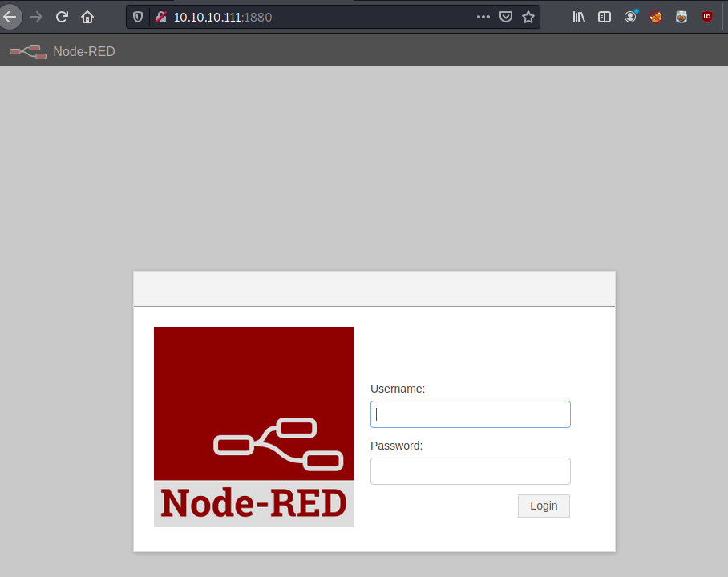This screenshot has width=728, height=577.
Task: Open the cookie jar extension
Action: (x=681, y=16)
